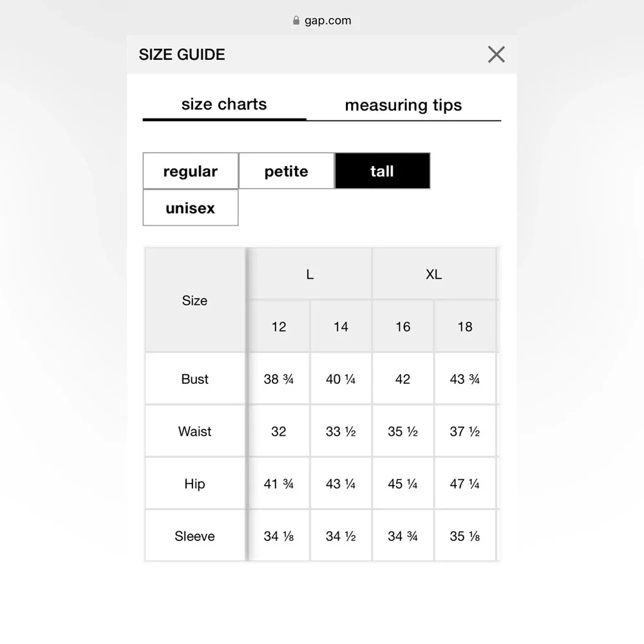
Task: Select the tall size option
Action: coord(383,171)
